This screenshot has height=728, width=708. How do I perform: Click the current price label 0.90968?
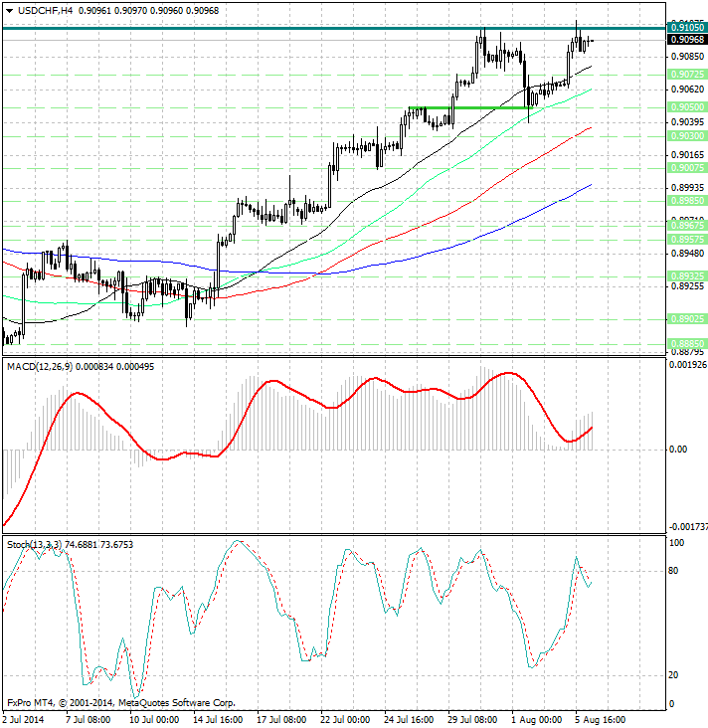click(687, 40)
